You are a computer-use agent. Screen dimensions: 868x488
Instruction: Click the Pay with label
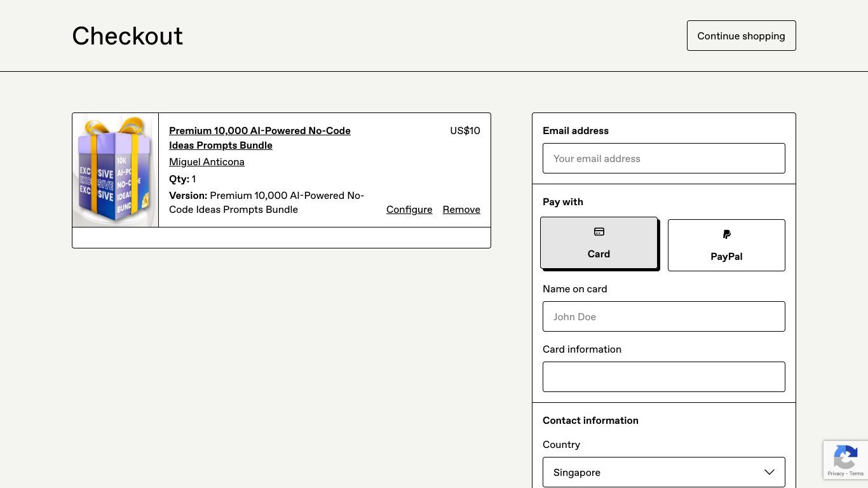coord(563,201)
